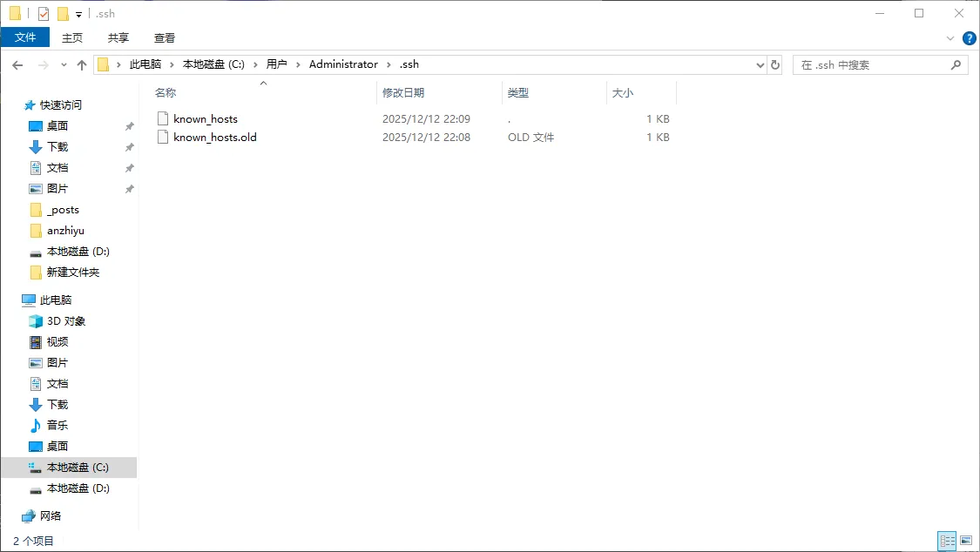Expand the ribbon with chevron
Viewport: 980px width, 552px height.
(x=950, y=38)
